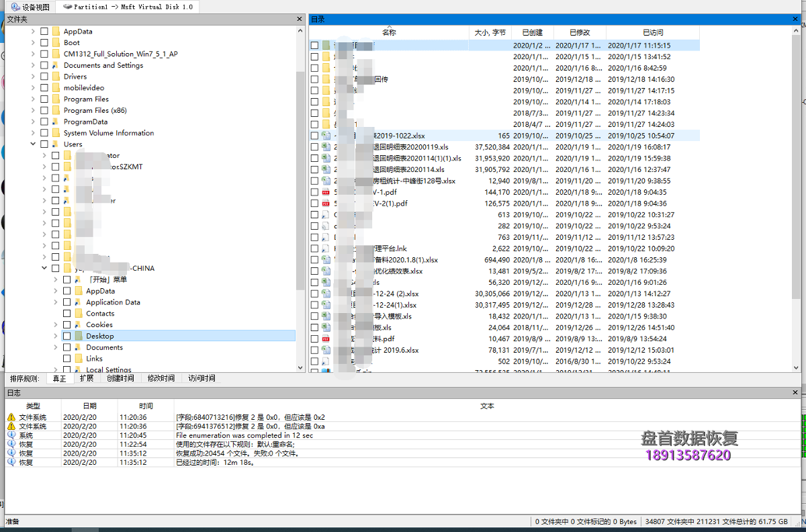Close the 文件夹 panel
Viewport: 806px width, 532px height.
(300, 19)
